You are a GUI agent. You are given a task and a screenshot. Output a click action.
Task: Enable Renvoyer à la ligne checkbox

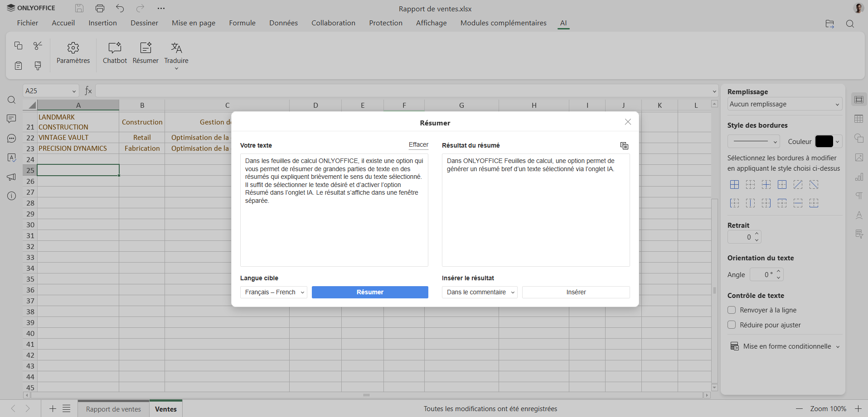tap(732, 310)
